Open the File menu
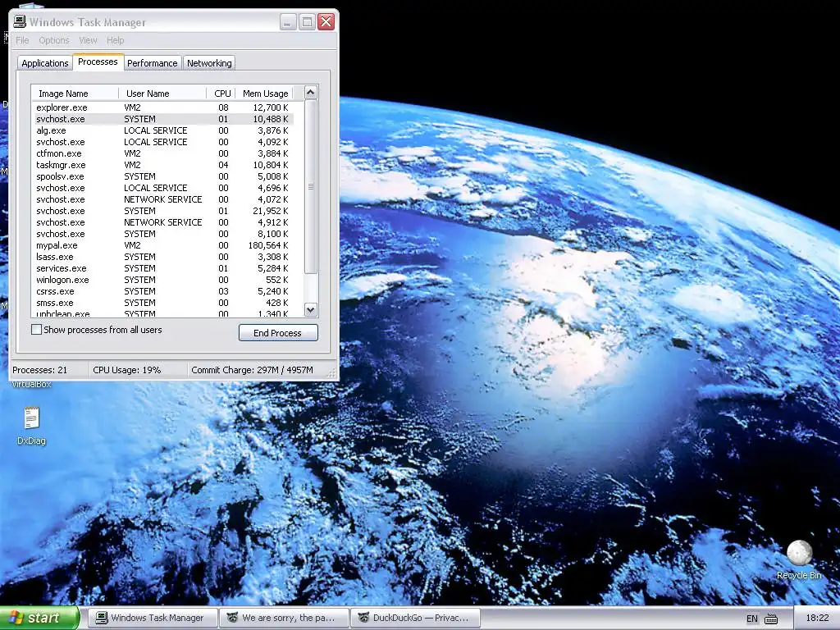The width and height of the screenshot is (840, 630). [x=22, y=40]
